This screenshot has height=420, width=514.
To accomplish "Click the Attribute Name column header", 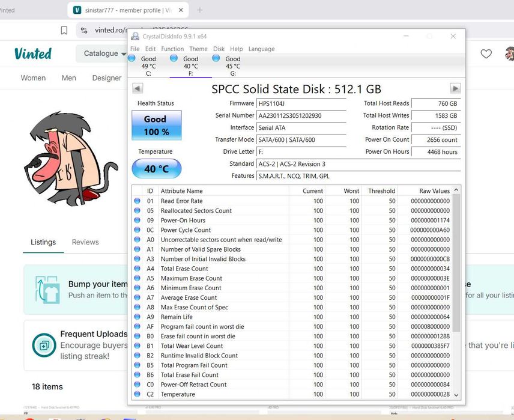I will [x=223, y=190].
